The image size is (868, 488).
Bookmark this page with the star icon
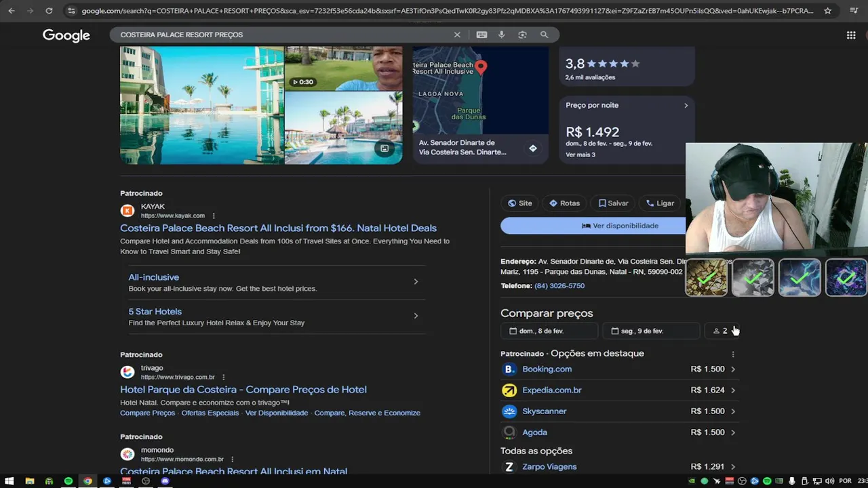coord(827,11)
